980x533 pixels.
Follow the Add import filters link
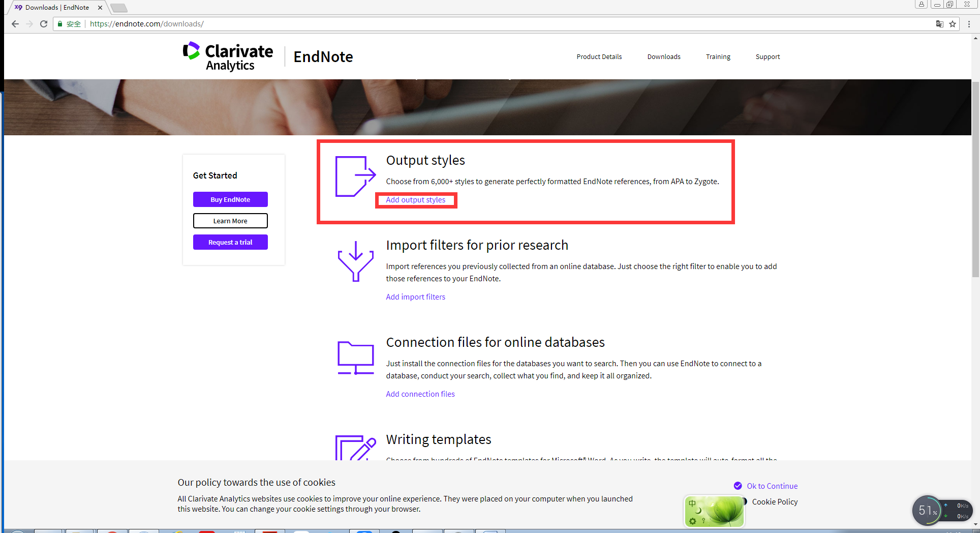416,297
